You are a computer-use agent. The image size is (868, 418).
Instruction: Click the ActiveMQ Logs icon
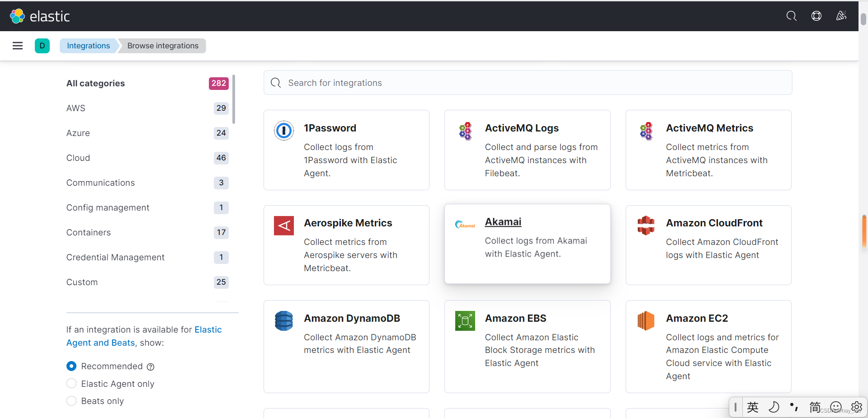465,131
